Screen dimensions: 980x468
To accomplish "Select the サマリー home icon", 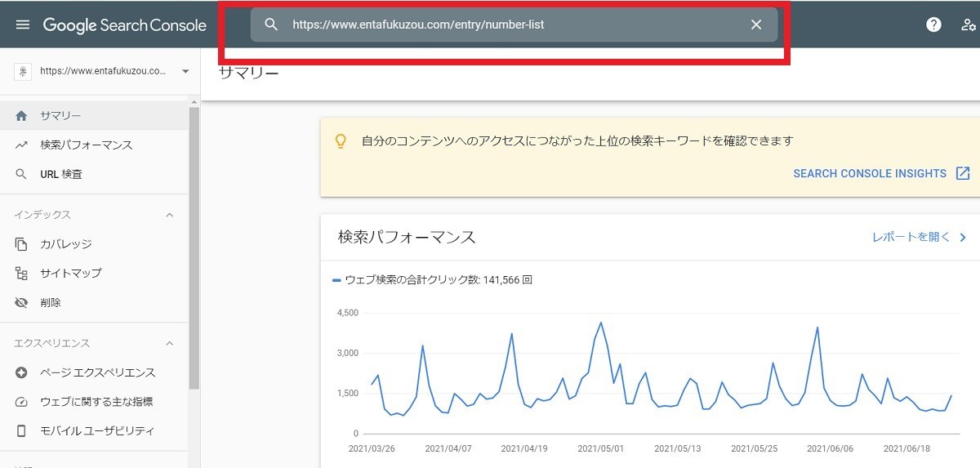I will pos(22,116).
